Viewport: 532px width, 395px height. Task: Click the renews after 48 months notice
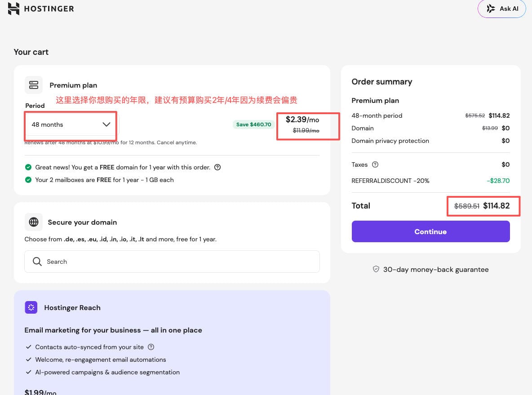pos(111,142)
